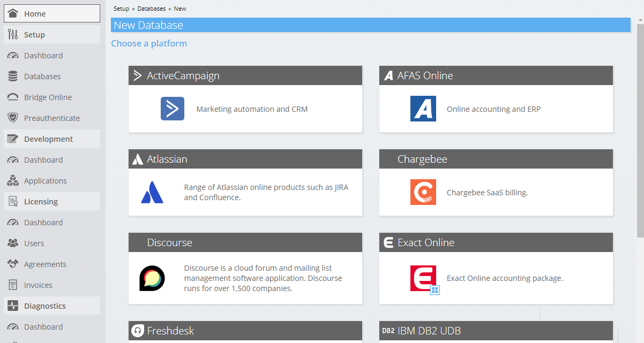The height and width of the screenshot is (343, 644).
Task: Click the Setup breadcrumb link
Action: coord(121,9)
